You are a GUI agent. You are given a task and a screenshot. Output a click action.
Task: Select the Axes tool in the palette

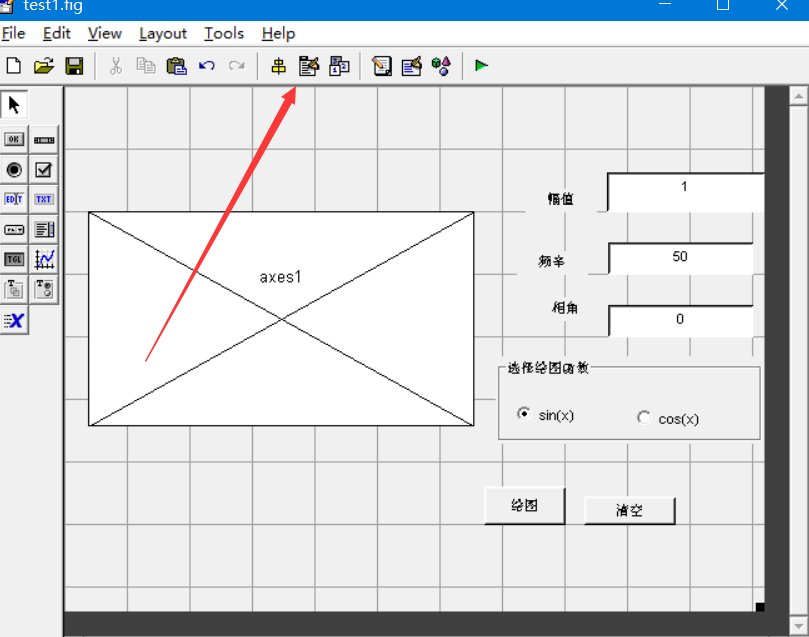[x=42, y=258]
